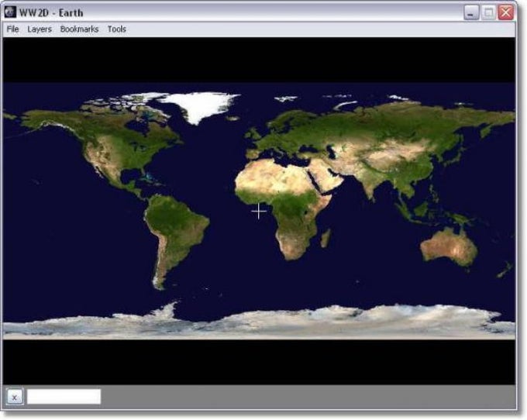Open the File menu

click(12, 29)
